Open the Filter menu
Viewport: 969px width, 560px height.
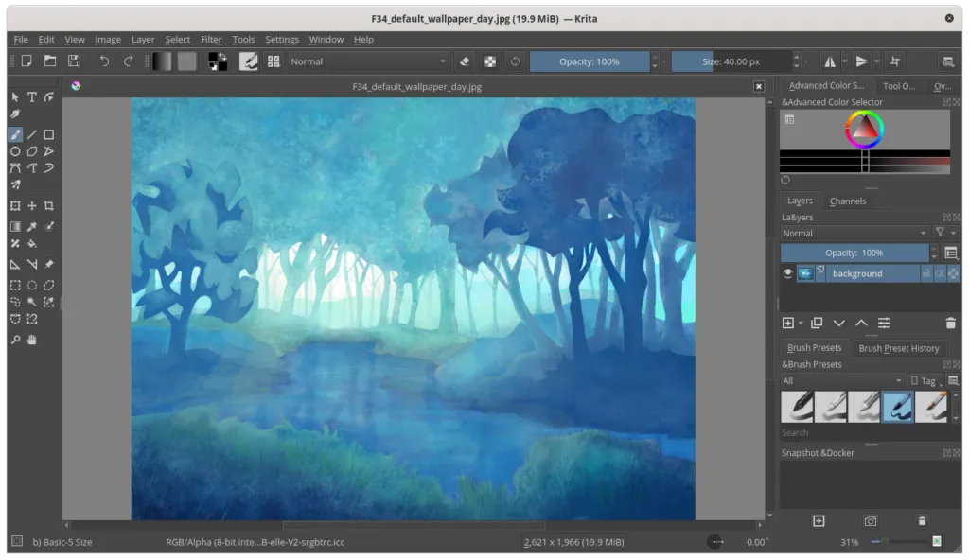pyautogui.click(x=211, y=40)
